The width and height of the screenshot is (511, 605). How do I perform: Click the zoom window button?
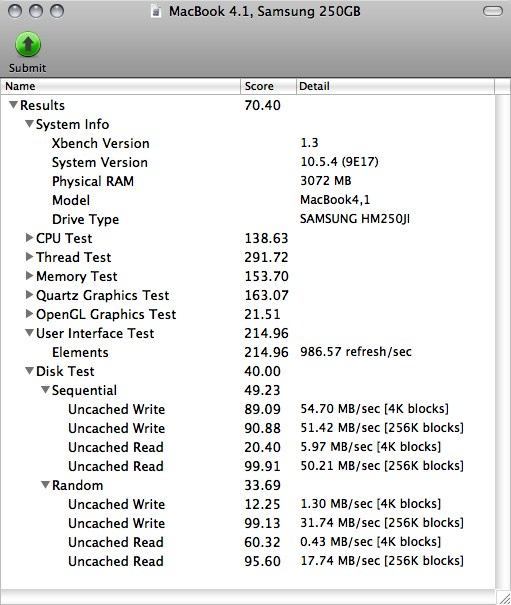click(x=57, y=11)
